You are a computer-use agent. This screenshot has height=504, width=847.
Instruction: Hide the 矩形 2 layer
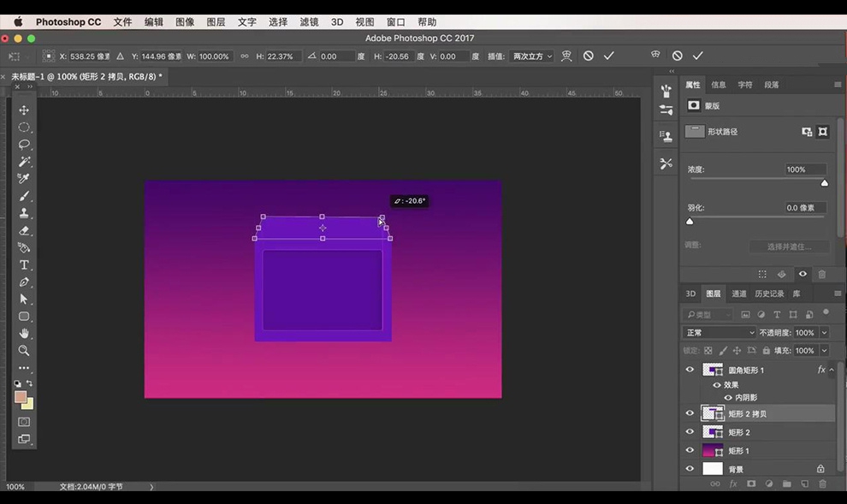pyautogui.click(x=690, y=431)
